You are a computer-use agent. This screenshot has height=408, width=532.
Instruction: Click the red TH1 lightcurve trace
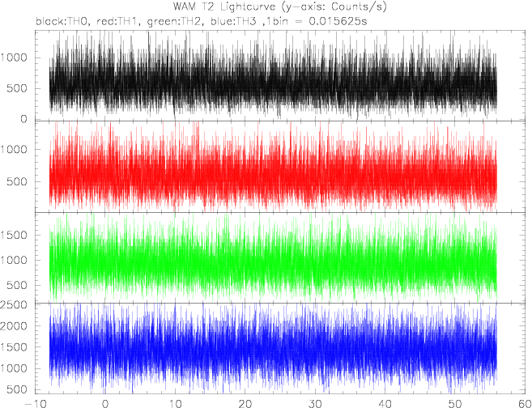click(x=273, y=168)
